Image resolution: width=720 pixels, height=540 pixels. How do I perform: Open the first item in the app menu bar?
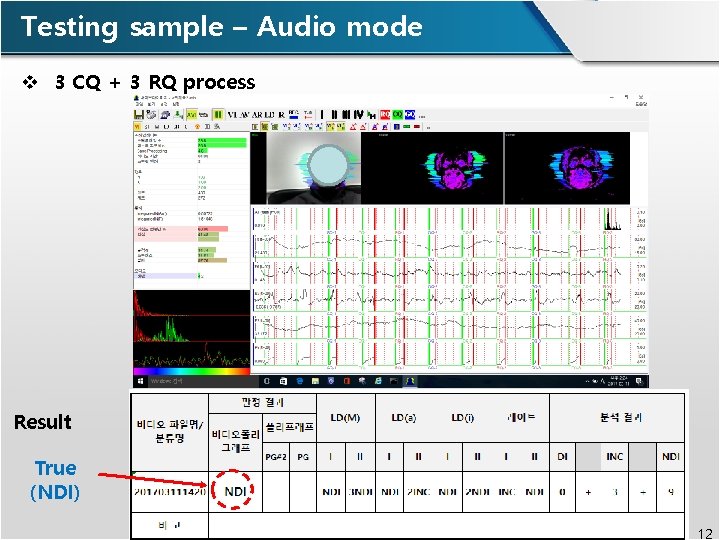(x=140, y=104)
